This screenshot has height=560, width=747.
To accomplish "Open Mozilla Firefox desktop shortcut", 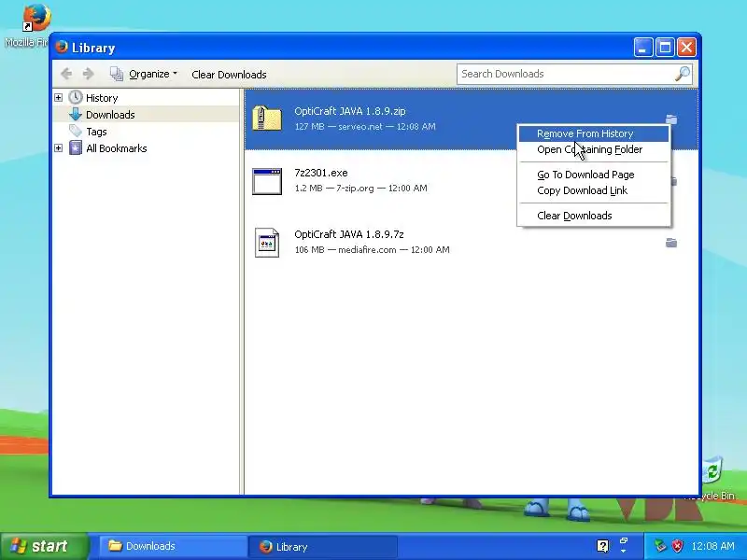I will point(35,19).
